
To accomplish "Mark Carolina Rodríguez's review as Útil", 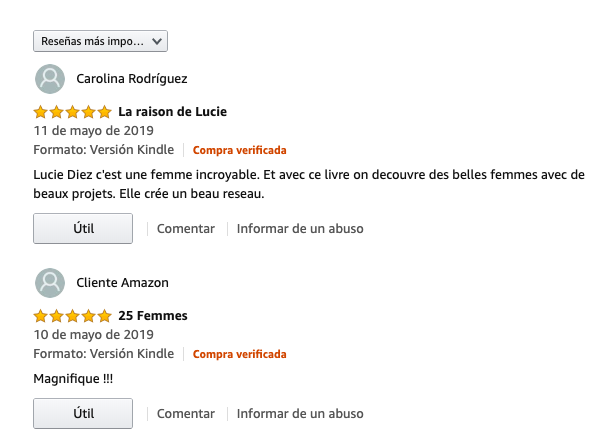I will tap(83, 228).
